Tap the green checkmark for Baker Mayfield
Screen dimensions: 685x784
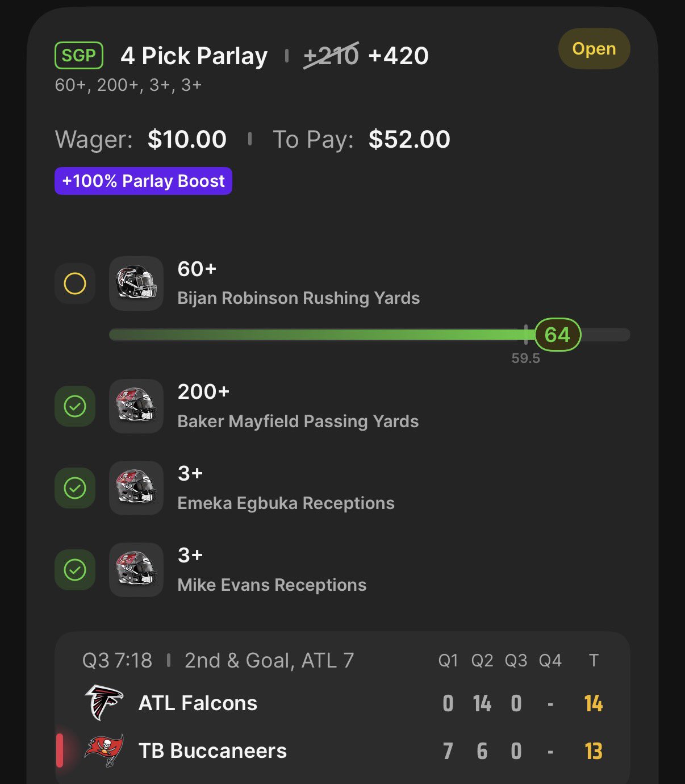[75, 406]
